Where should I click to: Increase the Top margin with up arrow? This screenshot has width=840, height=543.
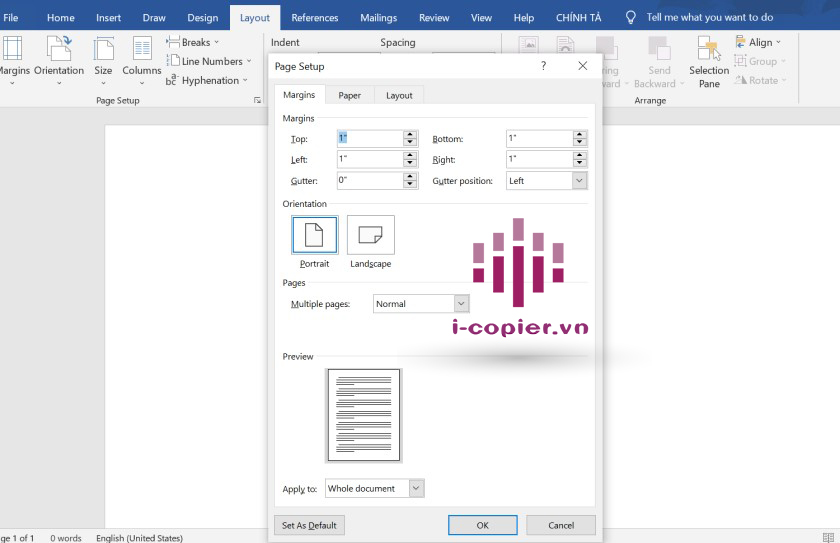(410, 135)
